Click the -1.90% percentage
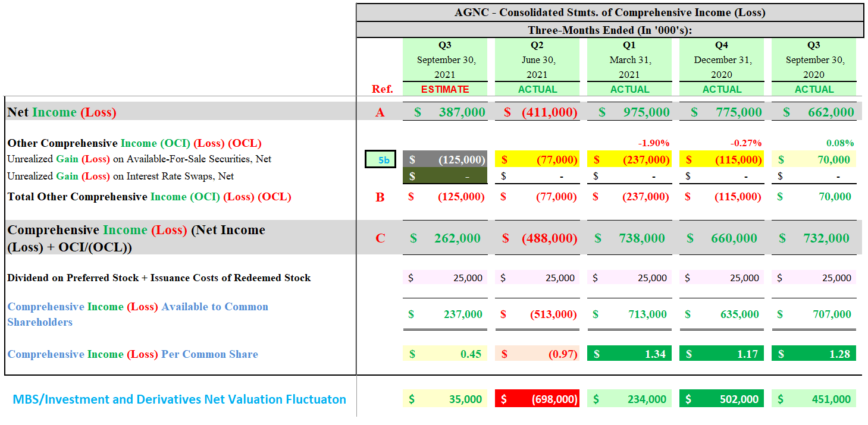Viewport: 868px width, 425px height. [x=653, y=143]
